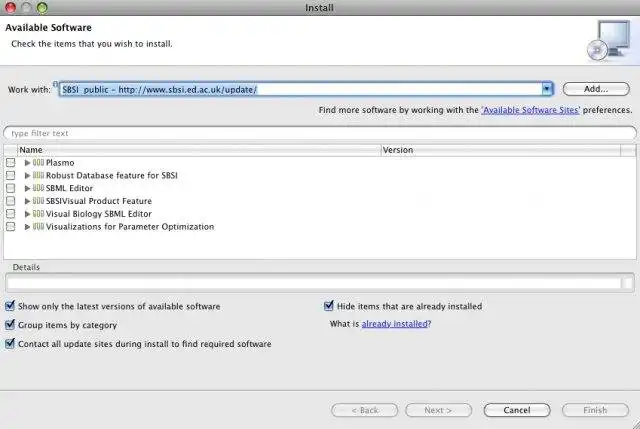Click the Plasmo category icon

[x=38, y=162]
